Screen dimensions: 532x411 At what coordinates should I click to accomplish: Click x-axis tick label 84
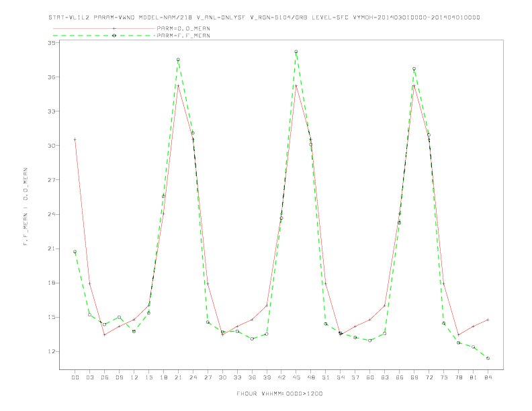point(488,377)
